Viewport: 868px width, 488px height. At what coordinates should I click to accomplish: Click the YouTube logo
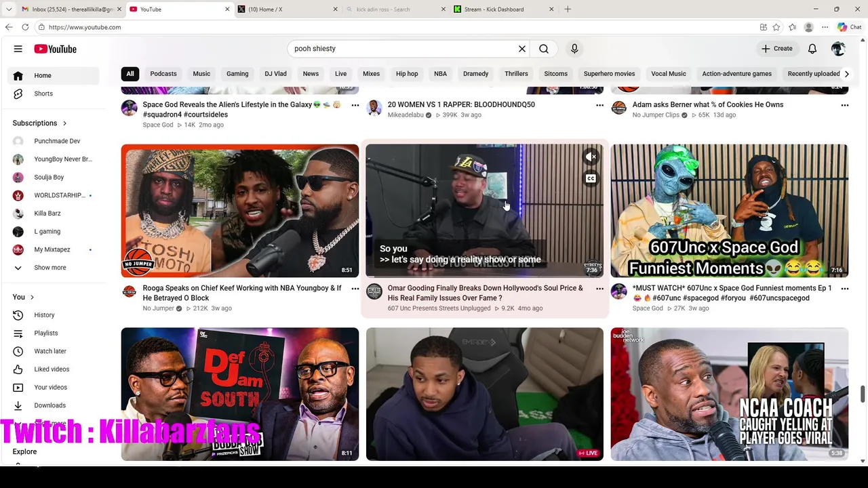coord(55,49)
